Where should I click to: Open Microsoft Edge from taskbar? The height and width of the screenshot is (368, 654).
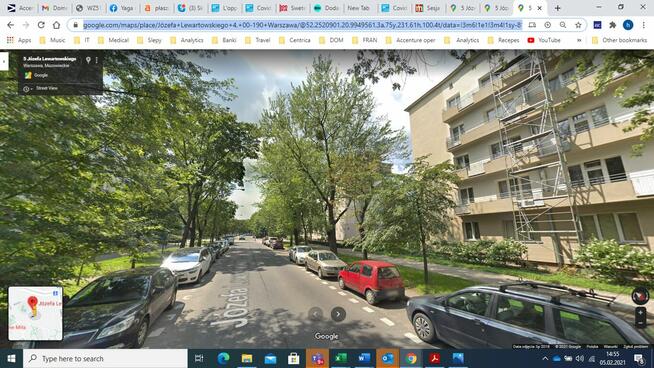coord(224,358)
